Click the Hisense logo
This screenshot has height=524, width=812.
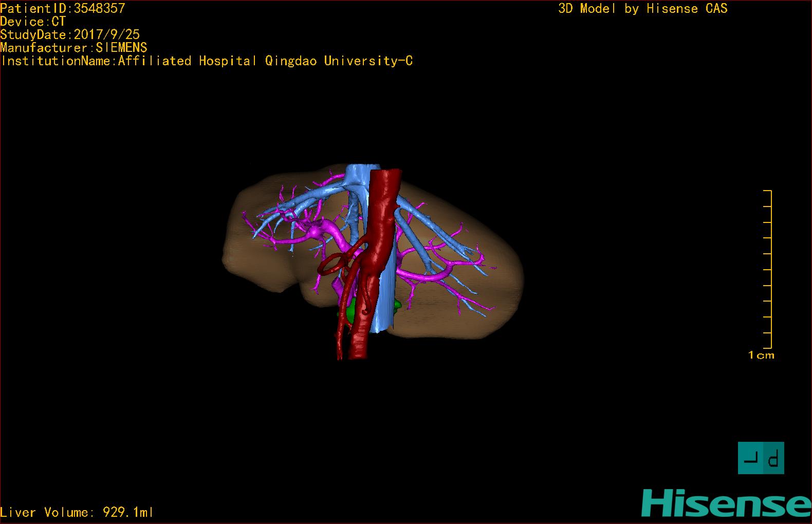tap(726, 503)
